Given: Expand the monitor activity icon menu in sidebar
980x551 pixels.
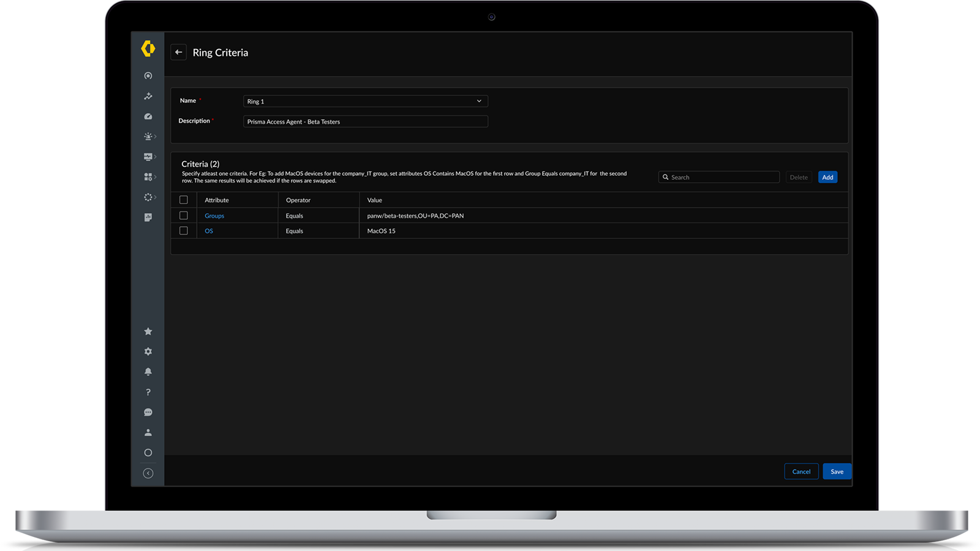Looking at the screenshot, I should [149, 157].
